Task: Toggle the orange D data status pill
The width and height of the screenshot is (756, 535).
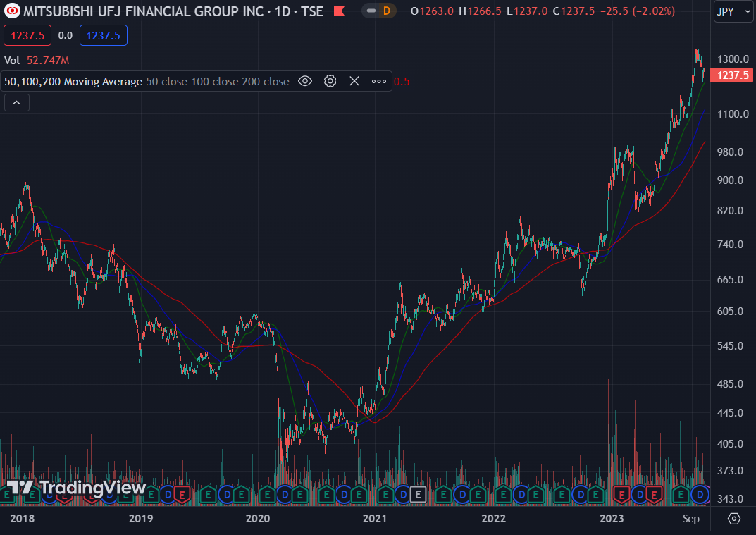Action: pos(379,11)
